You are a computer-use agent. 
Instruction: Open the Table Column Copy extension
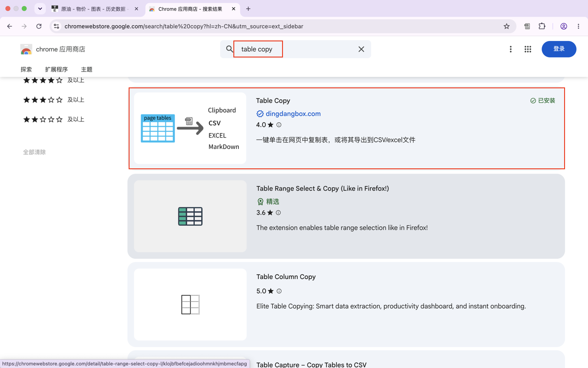pyautogui.click(x=286, y=277)
